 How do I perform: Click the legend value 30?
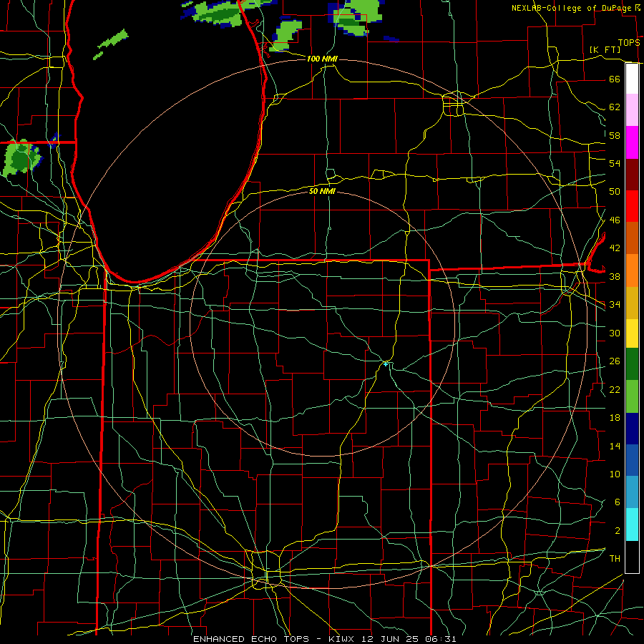pos(615,333)
